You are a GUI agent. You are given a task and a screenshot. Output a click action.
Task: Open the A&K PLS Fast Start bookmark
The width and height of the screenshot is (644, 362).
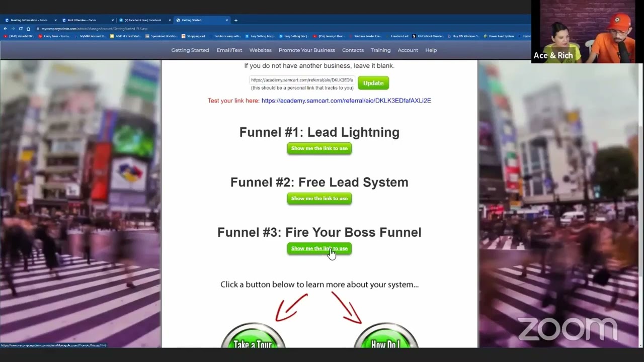(127, 36)
